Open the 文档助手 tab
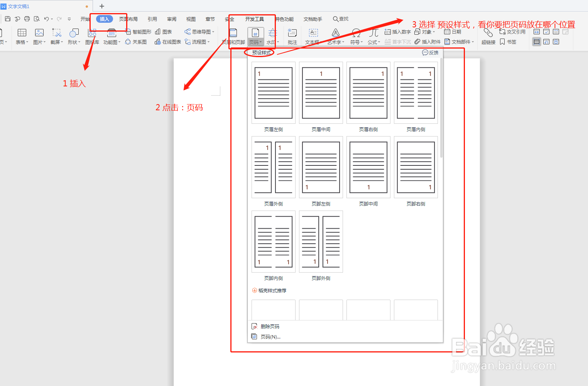588x386 pixels. coord(313,19)
